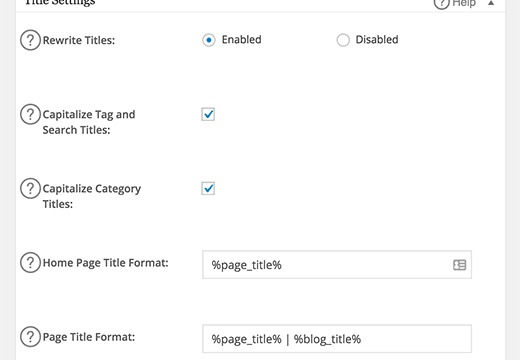
Task: Click the Capitalize Category Titles label
Action: click(92, 196)
